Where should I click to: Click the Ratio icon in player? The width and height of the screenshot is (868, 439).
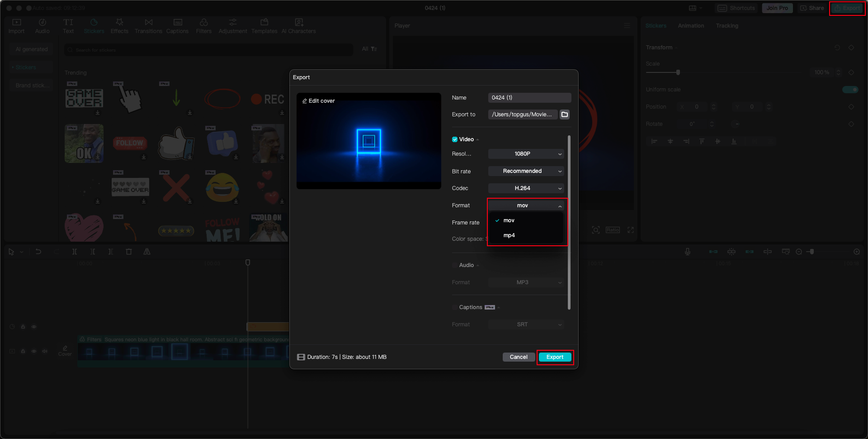[x=613, y=230]
